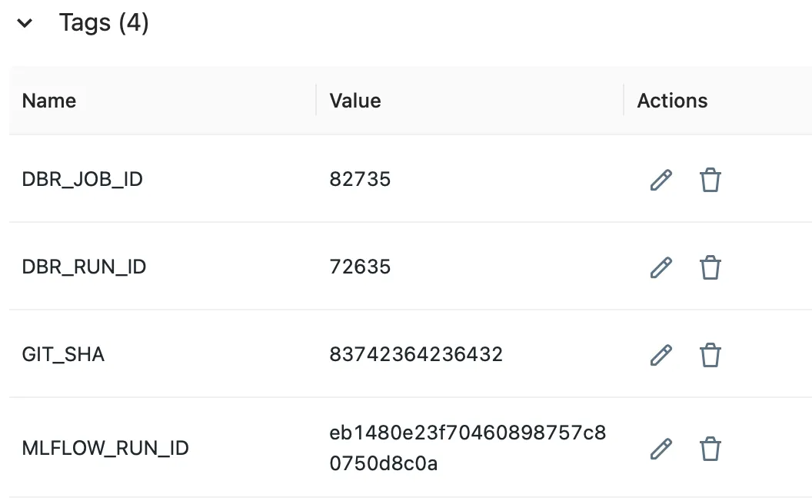Edit the DBR_RUN_ID tag

pos(661,267)
